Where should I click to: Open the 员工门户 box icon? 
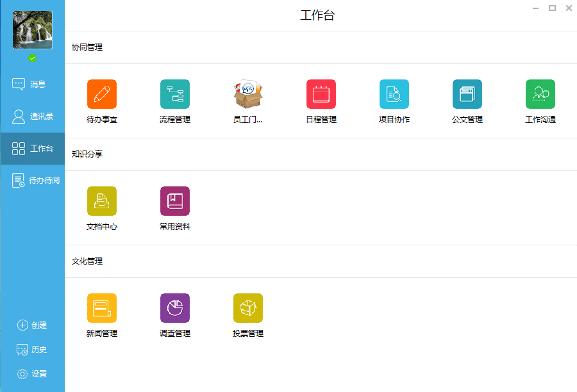(x=248, y=94)
